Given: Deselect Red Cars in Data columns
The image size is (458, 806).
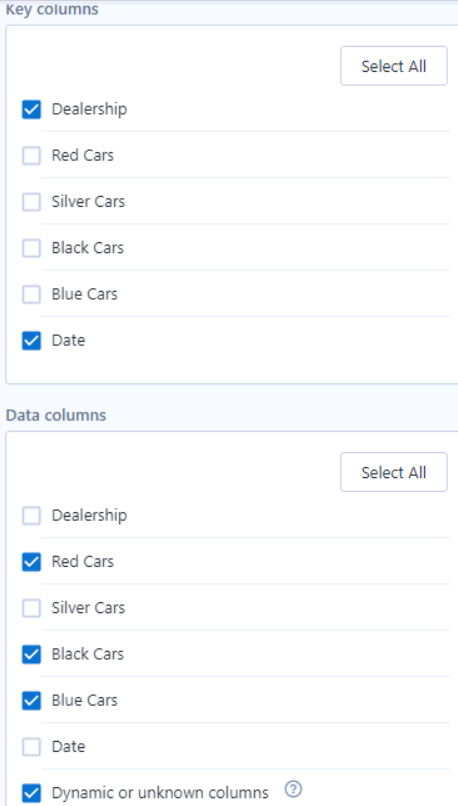Looking at the screenshot, I should pyautogui.click(x=31, y=562).
